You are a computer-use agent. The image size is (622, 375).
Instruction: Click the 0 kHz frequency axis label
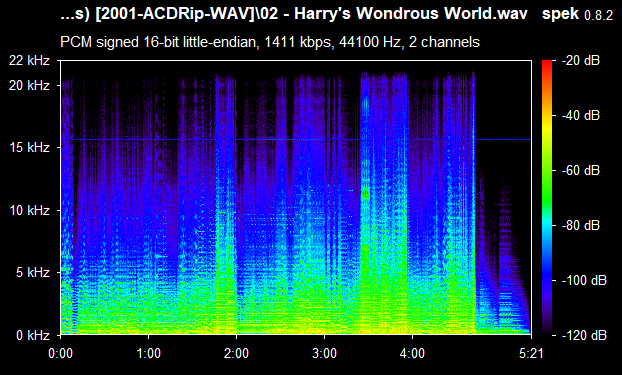33,335
